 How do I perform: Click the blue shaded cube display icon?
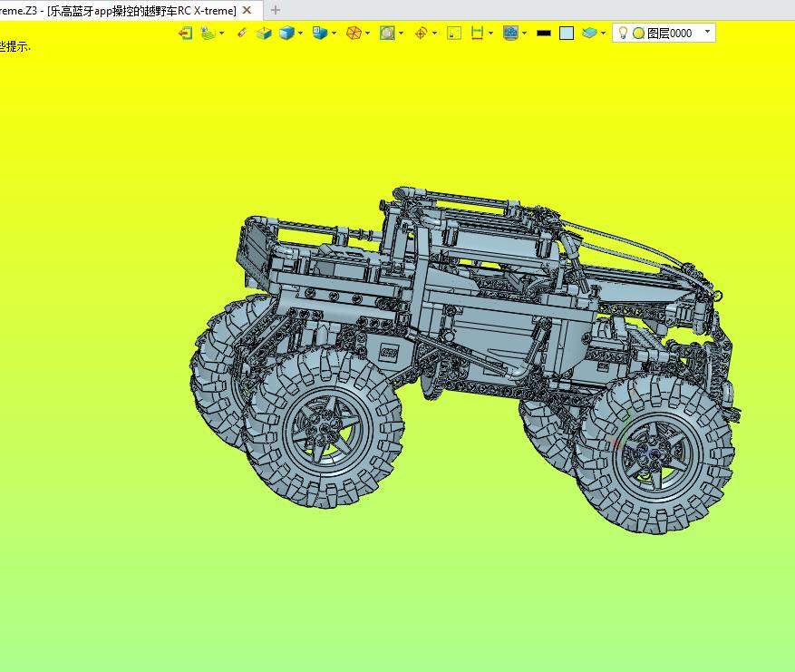pyautogui.click(x=286, y=34)
